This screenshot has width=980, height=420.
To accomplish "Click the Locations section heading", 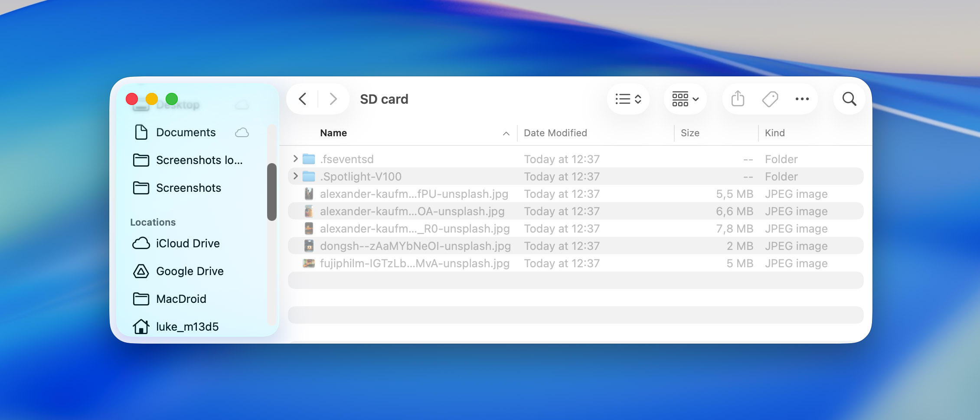I will click(153, 222).
